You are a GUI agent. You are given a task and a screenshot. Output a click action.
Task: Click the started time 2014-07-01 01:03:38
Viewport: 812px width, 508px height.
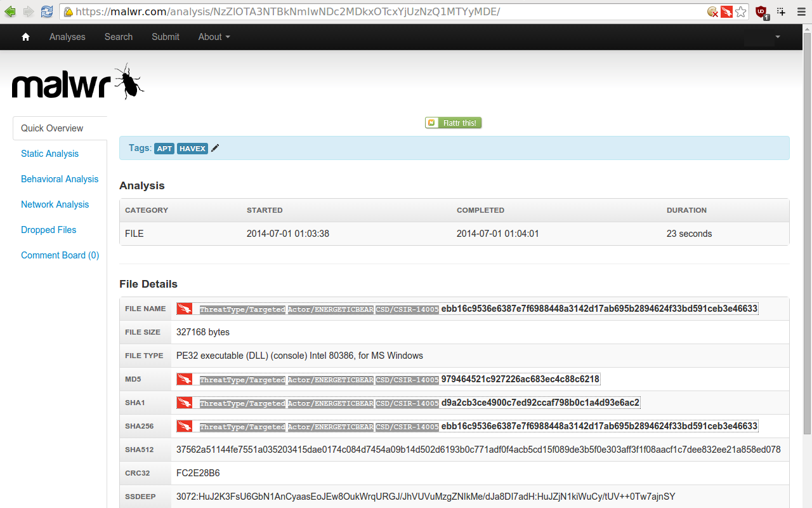pos(288,234)
